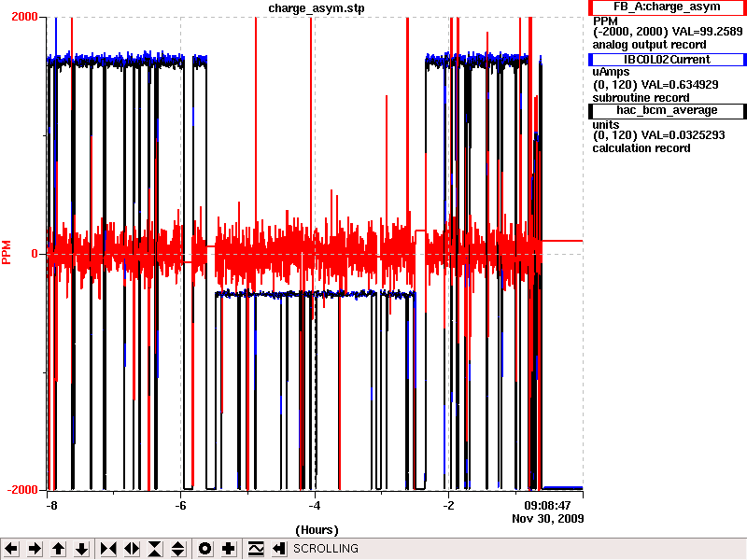This screenshot has width=747, height=560.
Task: Zoom in on the vertical axis
Action: click(x=155, y=549)
